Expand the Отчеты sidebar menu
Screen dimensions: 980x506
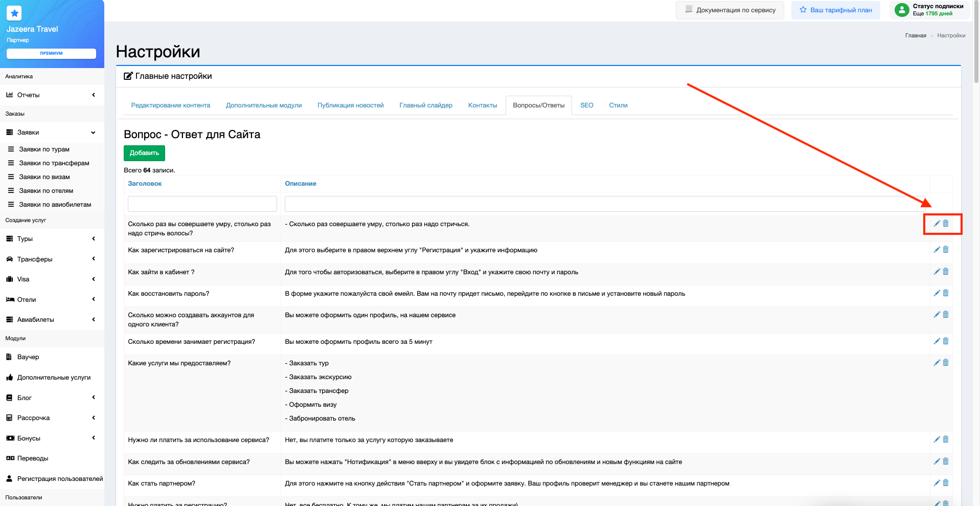point(51,95)
